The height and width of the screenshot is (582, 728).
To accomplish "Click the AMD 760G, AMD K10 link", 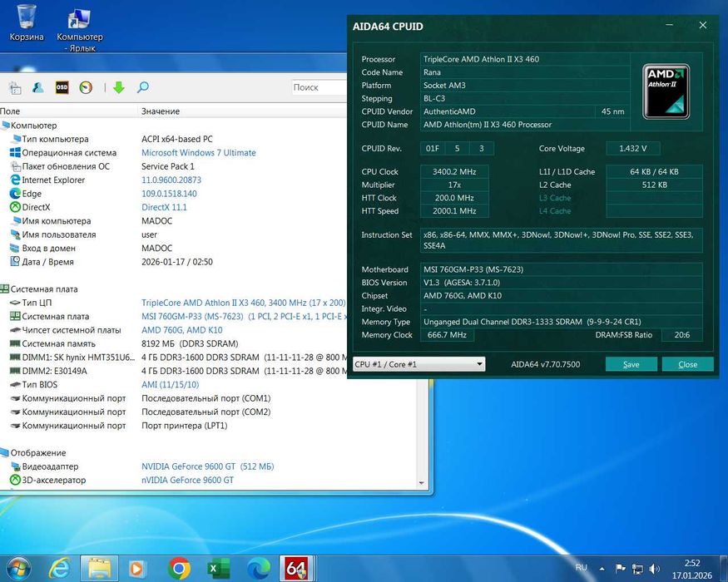I will click(182, 330).
